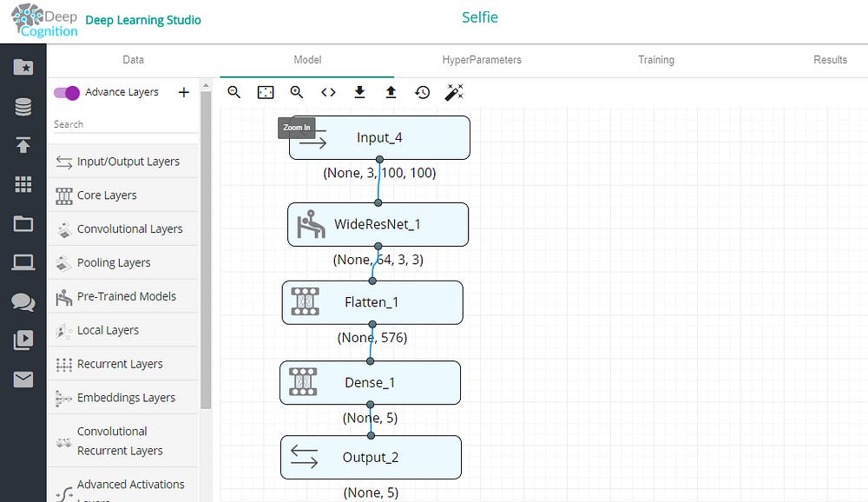The width and height of the screenshot is (868, 502).
Task: Click the download model arrow icon
Action: click(360, 92)
